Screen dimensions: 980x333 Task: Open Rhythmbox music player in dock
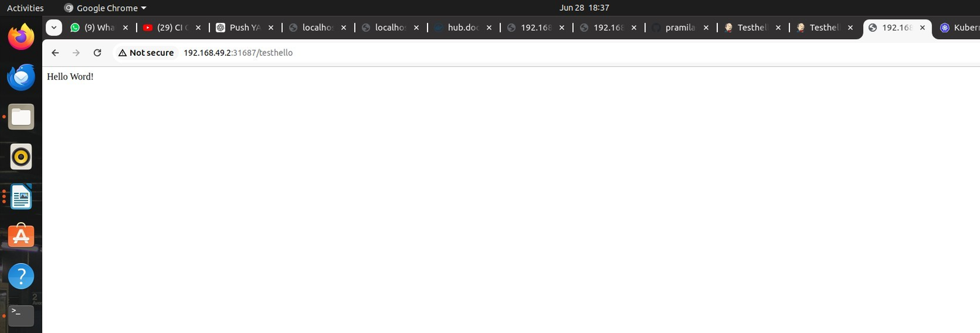pyautogui.click(x=21, y=157)
